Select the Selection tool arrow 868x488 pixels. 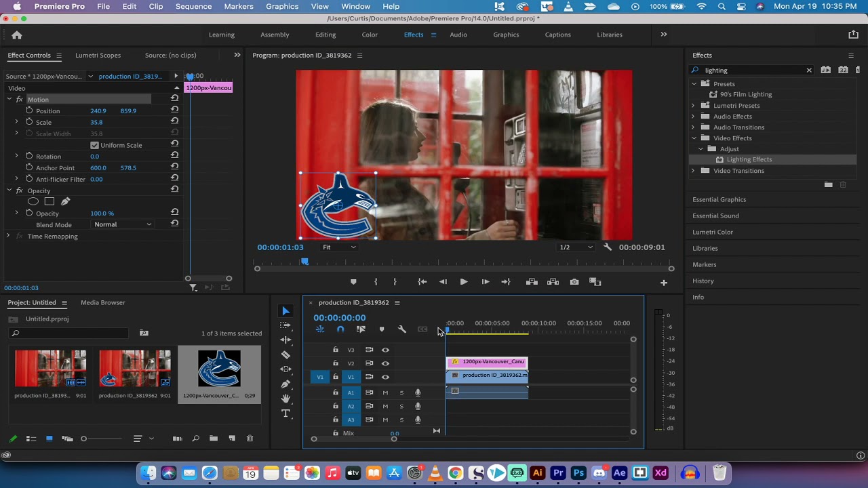point(285,311)
